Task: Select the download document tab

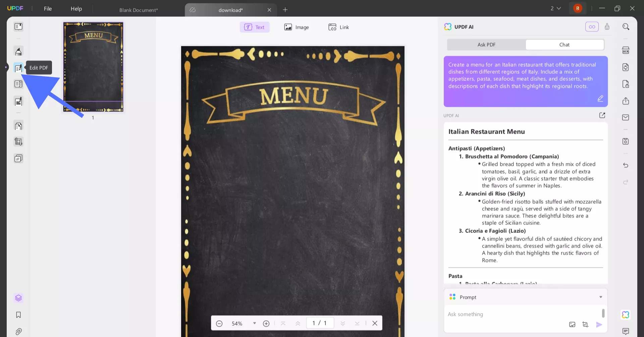Action: (231, 10)
